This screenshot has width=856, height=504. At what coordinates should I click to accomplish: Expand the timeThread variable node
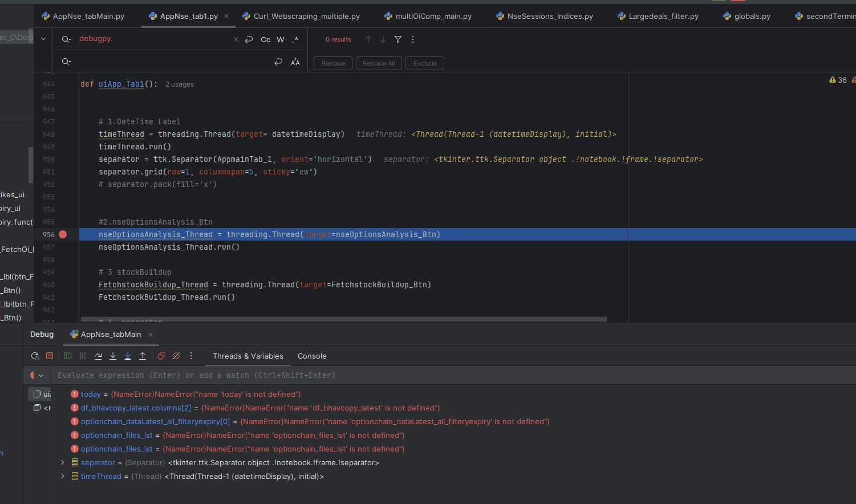63,476
